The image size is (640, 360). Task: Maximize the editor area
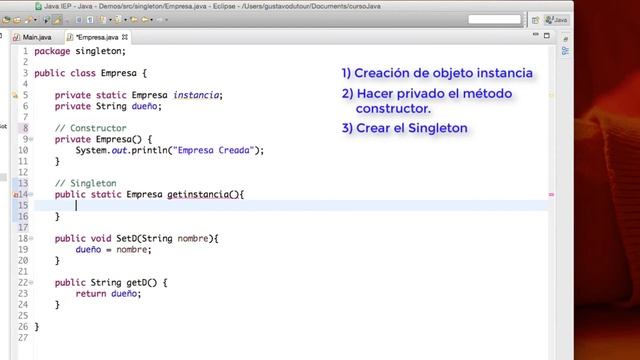(547, 36)
